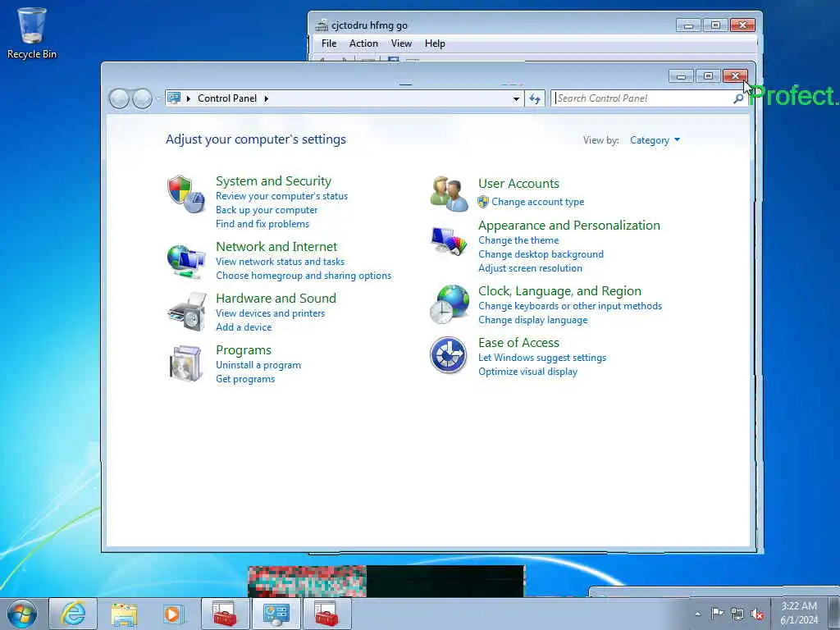Screen dimensions: 840x630
Task: Show hidden icons in the system tray
Action: [x=697, y=614]
